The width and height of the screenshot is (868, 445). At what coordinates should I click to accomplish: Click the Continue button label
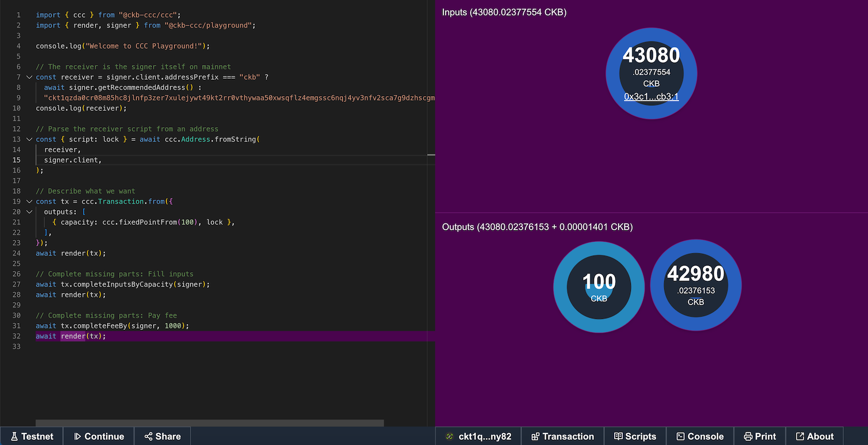tap(104, 436)
